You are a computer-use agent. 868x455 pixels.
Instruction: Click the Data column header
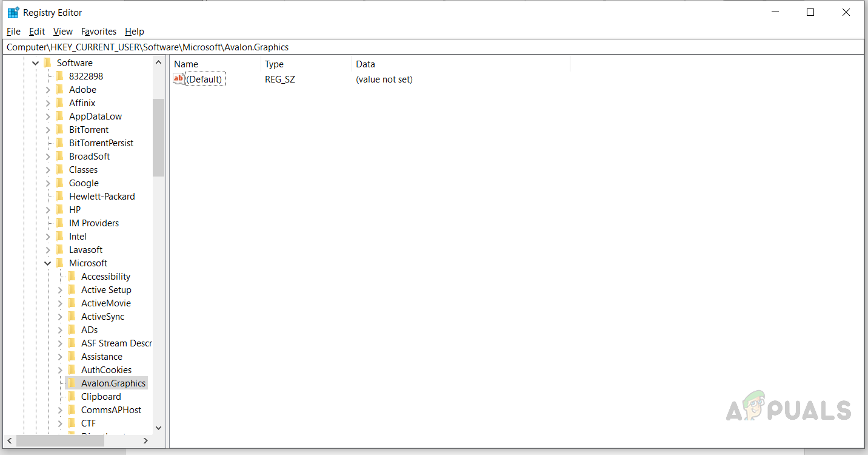[x=461, y=64]
